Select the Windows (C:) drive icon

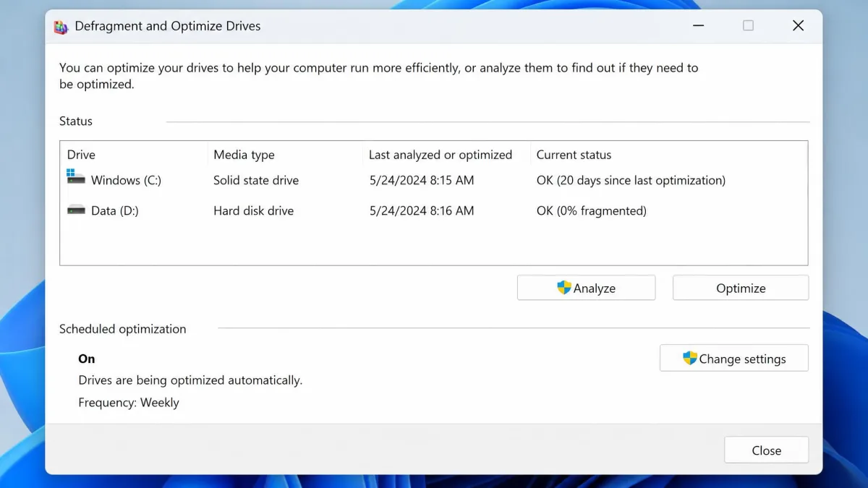[76, 178]
